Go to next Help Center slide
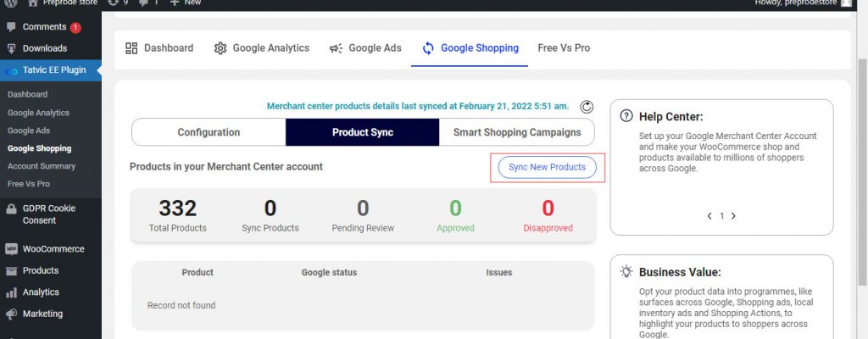The height and width of the screenshot is (339, 868). pyautogui.click(x=733, y=216)
